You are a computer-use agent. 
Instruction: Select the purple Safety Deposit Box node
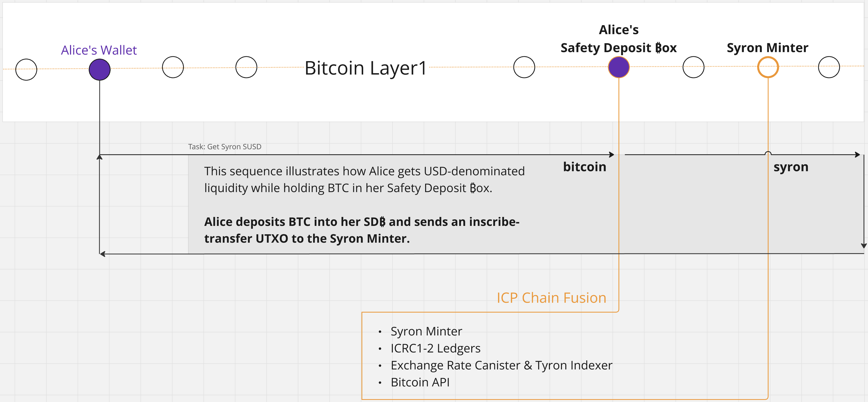click(x=619, y=67)
